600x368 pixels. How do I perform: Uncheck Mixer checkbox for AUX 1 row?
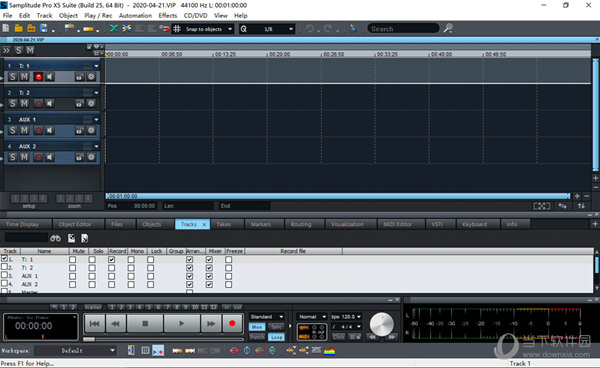click(x=209, y=276)
